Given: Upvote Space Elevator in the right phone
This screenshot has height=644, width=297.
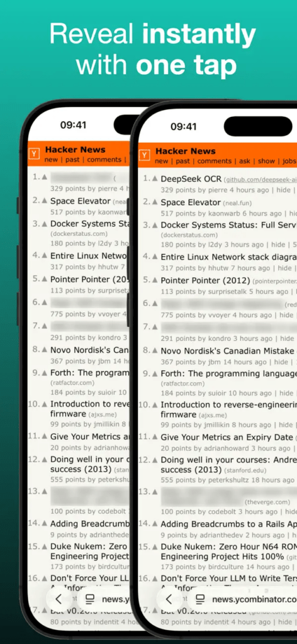Looking at the screenshot, I should [x=155, y=202].
